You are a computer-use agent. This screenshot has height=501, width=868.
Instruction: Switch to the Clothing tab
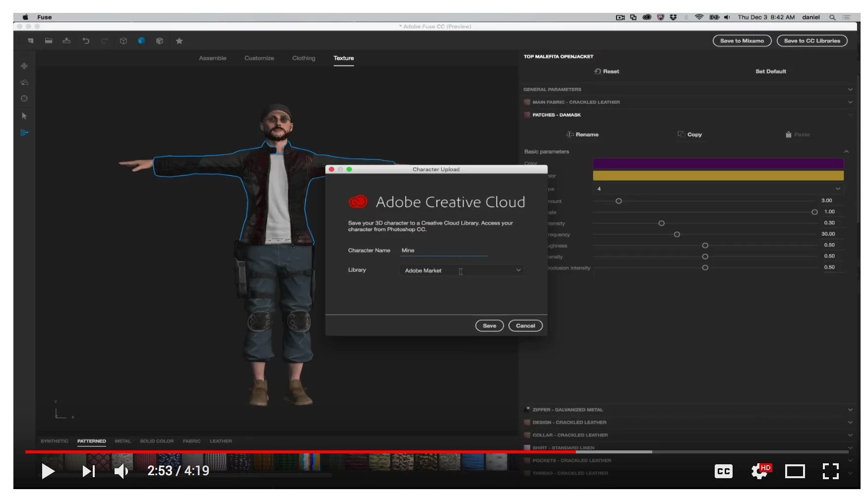304,58
